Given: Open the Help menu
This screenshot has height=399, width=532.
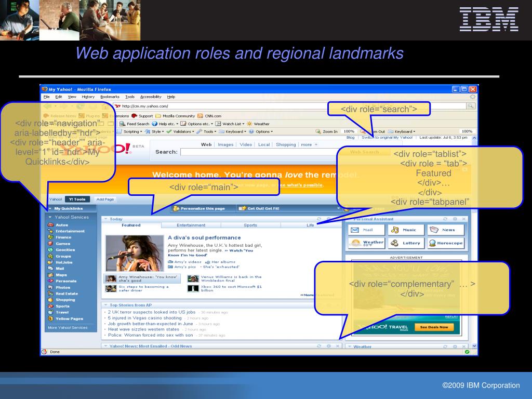Looking at the screenshot, I should coord(171,97).
